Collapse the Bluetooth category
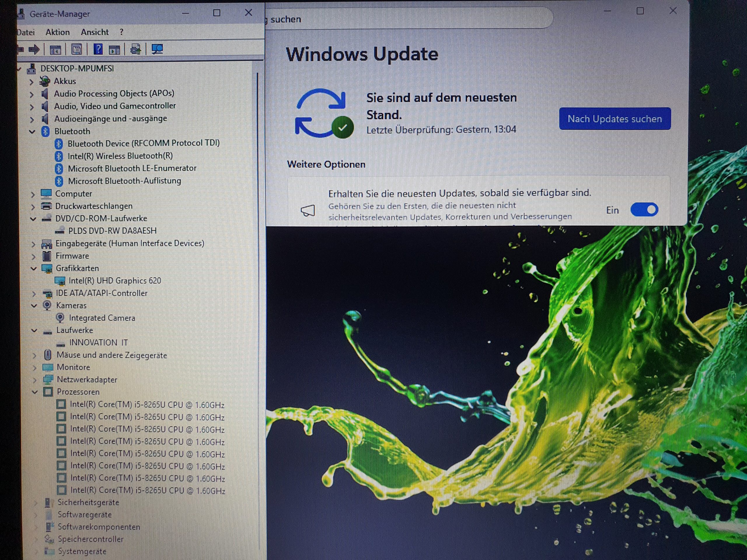This screenshot has width=747, height=560. coord(32,132)
